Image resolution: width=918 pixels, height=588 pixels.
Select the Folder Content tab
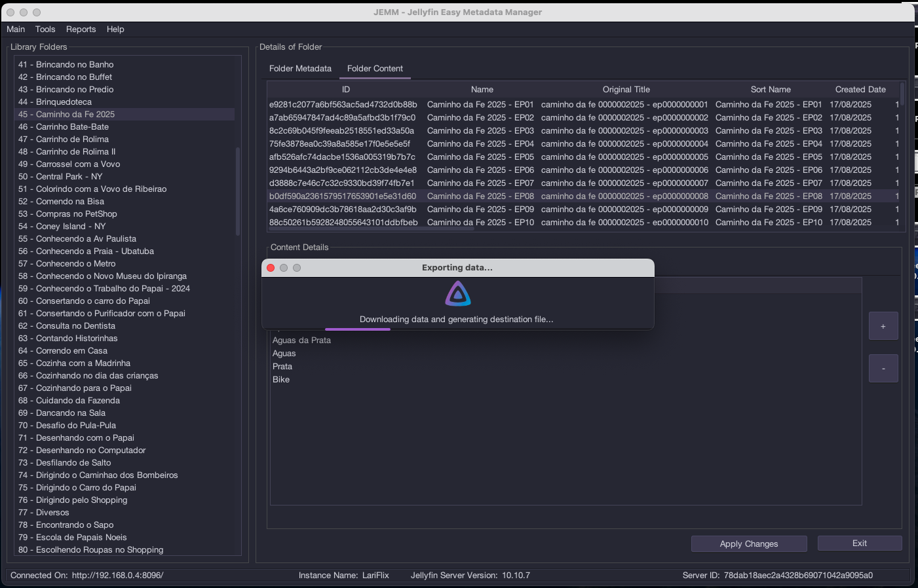(x=375, y=69)
